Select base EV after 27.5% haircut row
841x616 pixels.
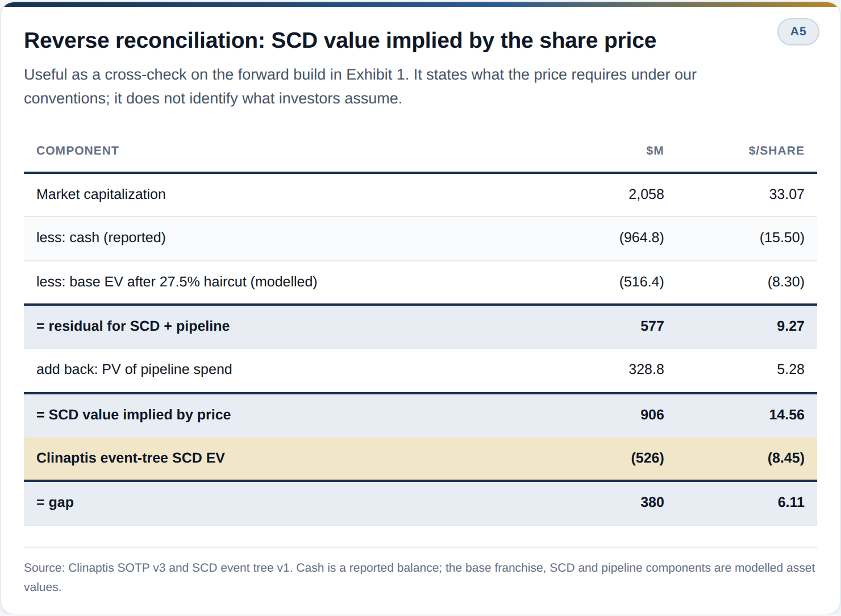(420, 282)
